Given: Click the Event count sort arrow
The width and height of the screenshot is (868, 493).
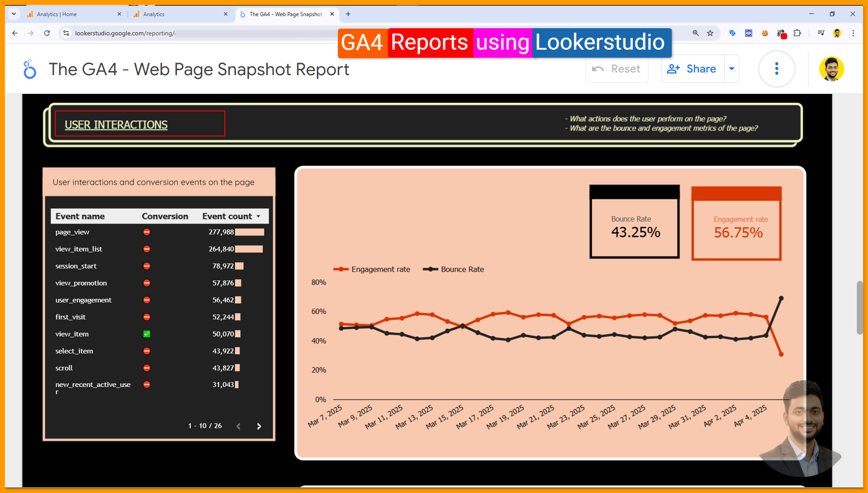Looking at the screenshot, I should point(258,217).
